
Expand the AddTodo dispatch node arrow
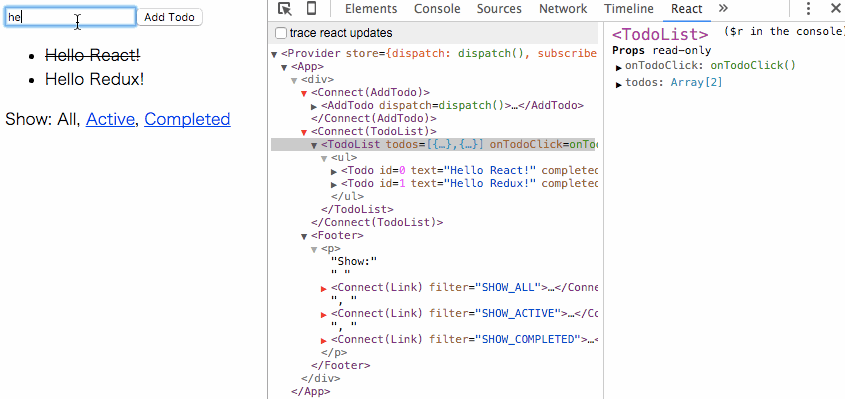[x=314, y=107]
